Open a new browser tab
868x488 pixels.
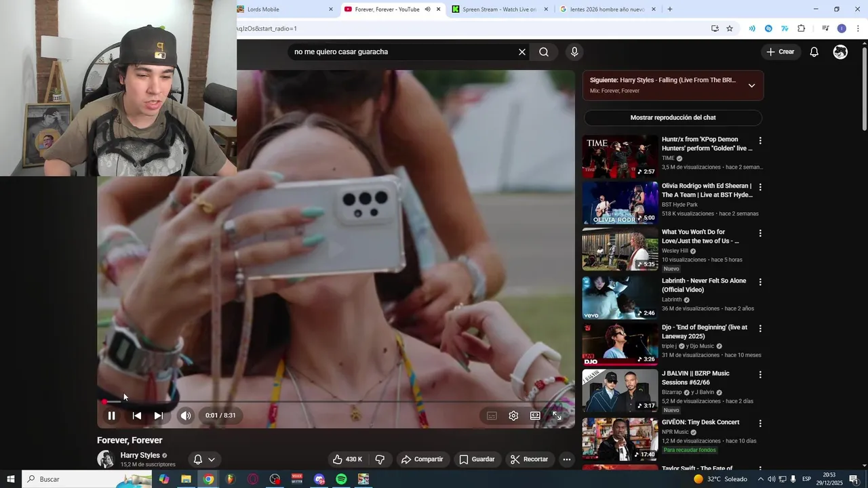pyautogui.click(x=670, y=9)
